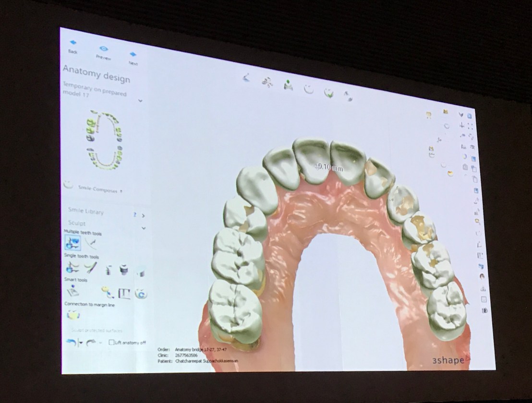532x403 pixels.
Task: Expand the Smile Library section arrow
Action: (x=143, y=216)
